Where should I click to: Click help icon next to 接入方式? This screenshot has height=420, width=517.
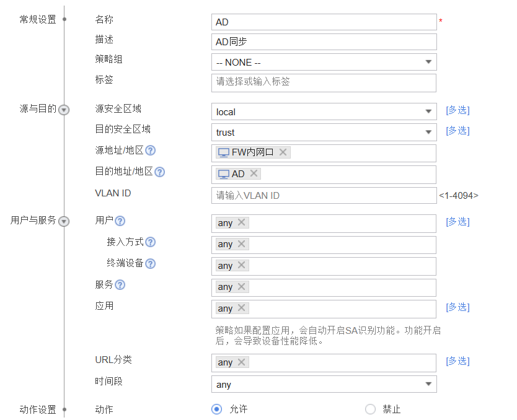pos(150,242)
